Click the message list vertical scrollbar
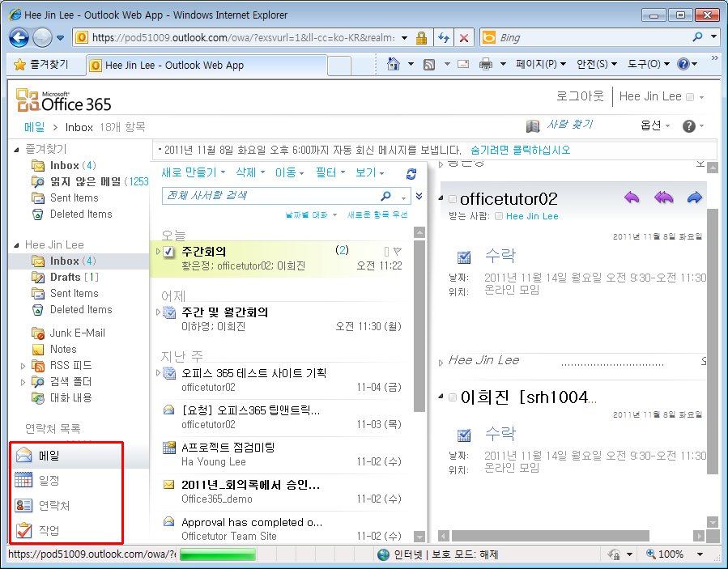The height and width of the screenshot is (569, 728). coord(419,325)
